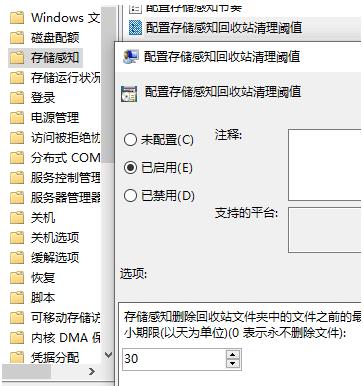The height and width of the screenshot is (386, 363).
Task: Click the policy icon beside 配置存储感知回收站清理阈值 list entry
Action: [135, 27]
